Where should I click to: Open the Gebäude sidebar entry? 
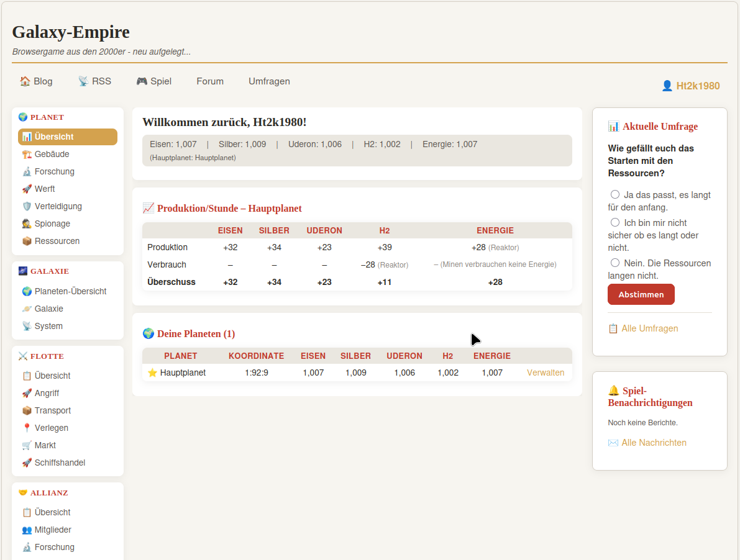click(x=68, y=154)
